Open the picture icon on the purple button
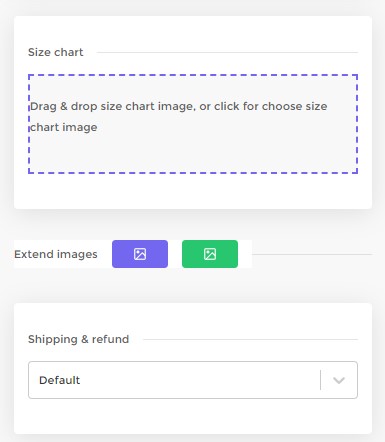This screenshot has height=442, width=385. point(140,254)
